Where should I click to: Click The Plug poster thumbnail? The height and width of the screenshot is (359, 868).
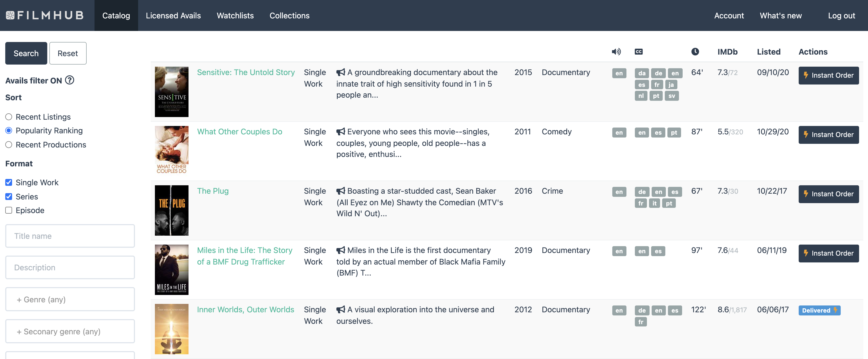[x=171, y=210]
